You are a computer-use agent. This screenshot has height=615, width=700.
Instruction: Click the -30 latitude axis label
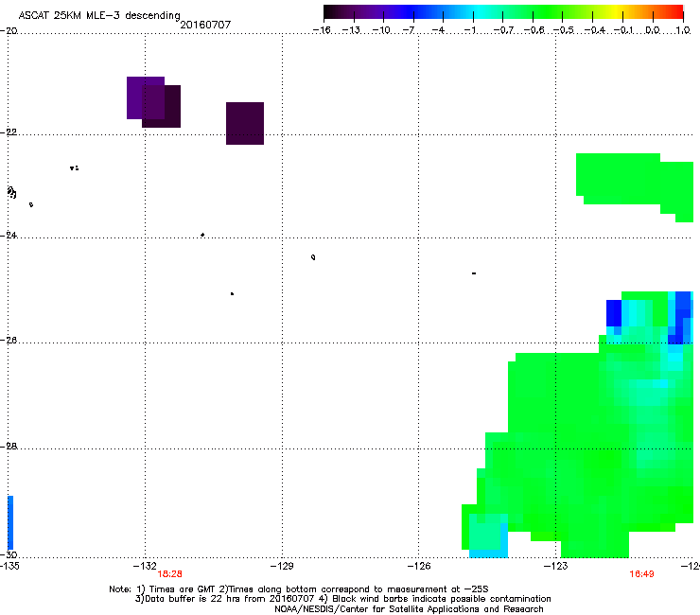(9, 554)
